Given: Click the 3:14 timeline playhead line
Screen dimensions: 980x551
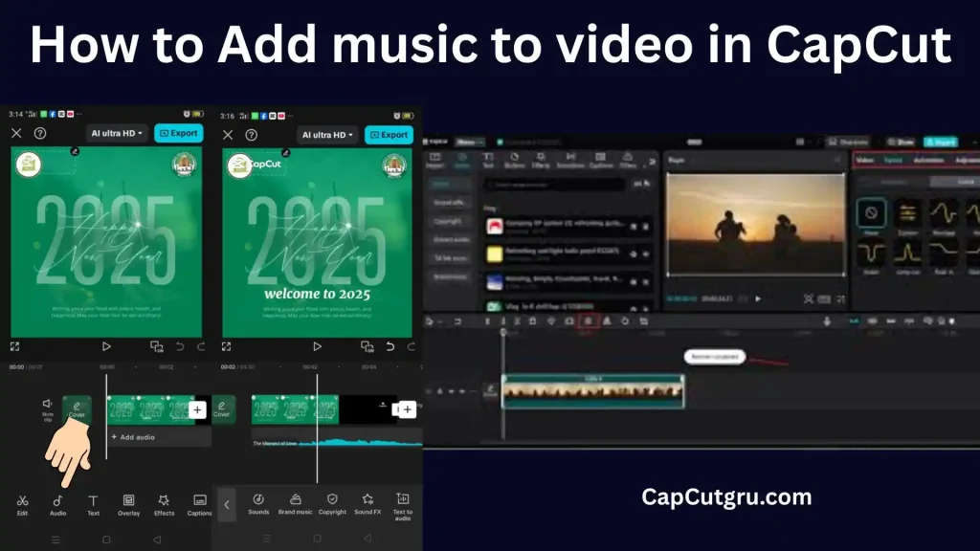Looking at the screenshot, I should (x=106, y=416).
